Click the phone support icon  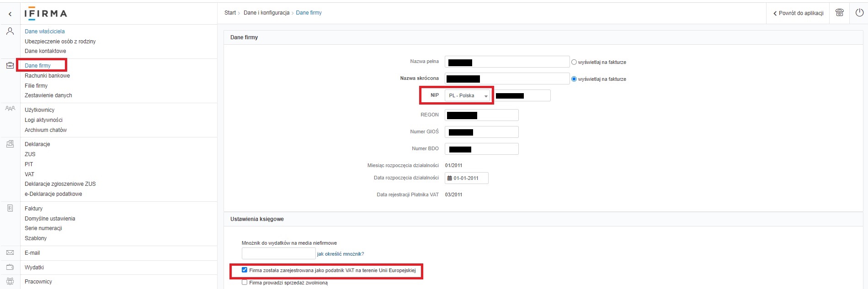839,13
